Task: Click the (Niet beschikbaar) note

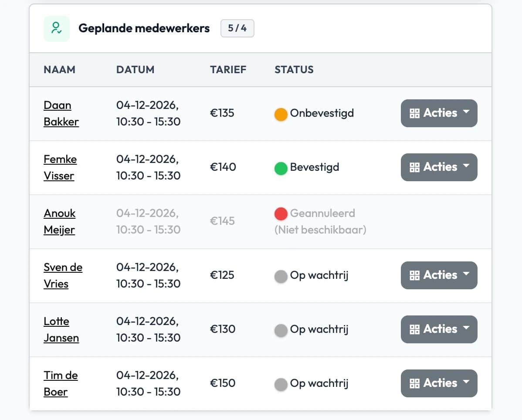Action: click(x=320, y=230)
